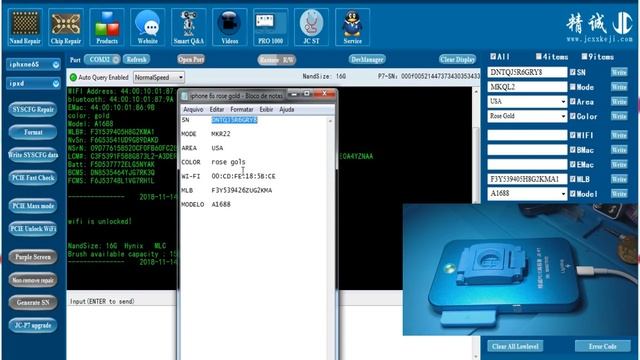Toggle the All checkbox

[493, 56]
